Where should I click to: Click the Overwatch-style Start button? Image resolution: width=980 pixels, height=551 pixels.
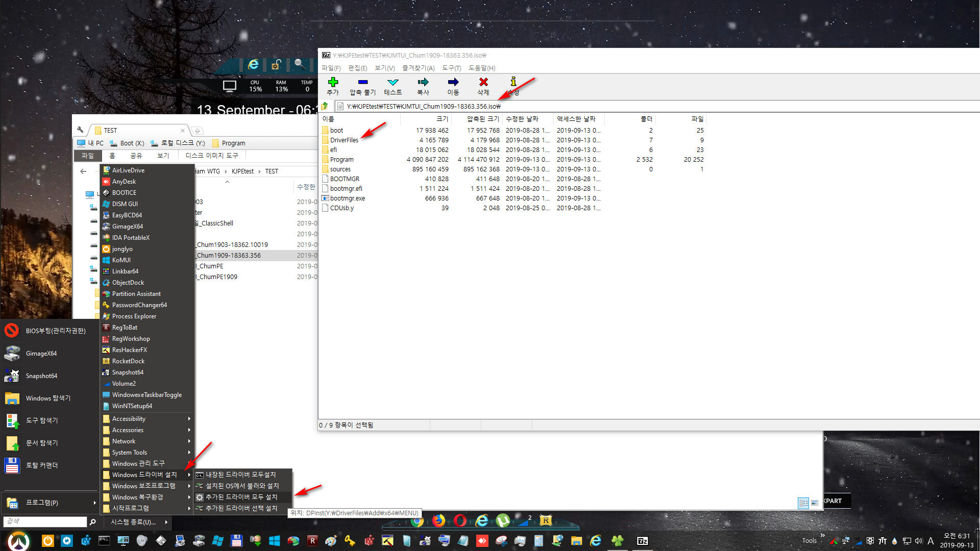pos(19,540)
